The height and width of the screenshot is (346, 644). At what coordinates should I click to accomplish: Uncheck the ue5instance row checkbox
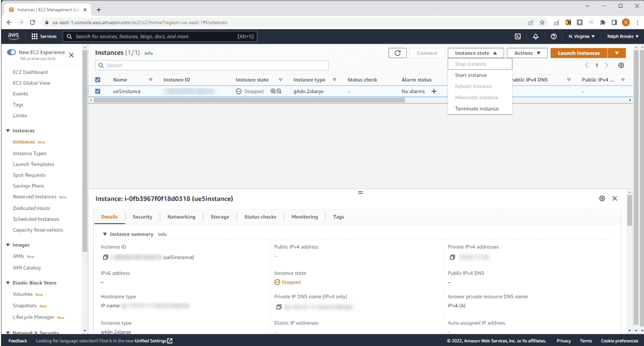point(98,91)
